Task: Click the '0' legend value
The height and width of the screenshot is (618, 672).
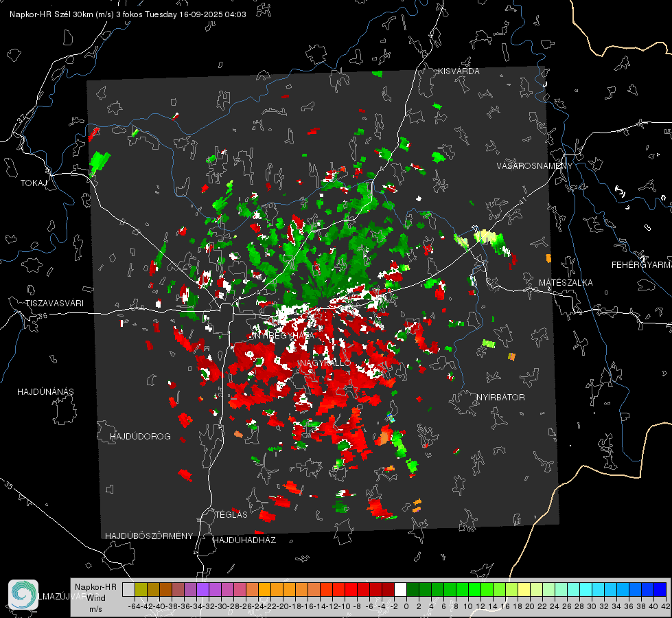Action: [x=406, y=606]
